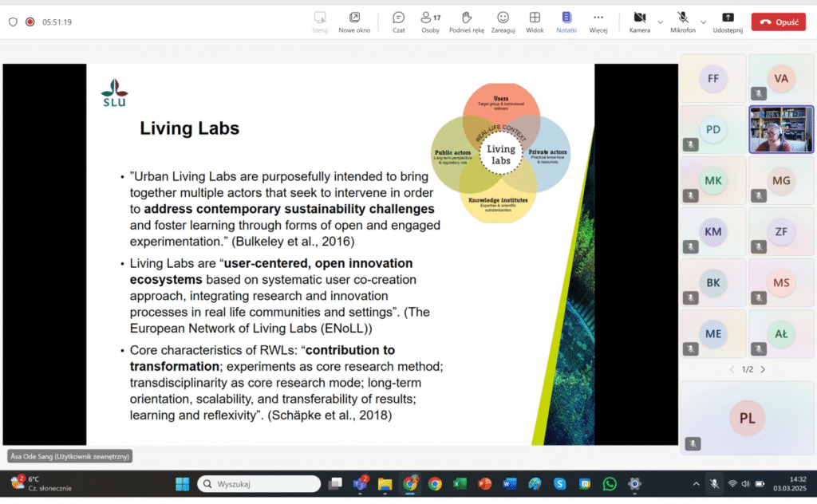Open the Widok view options

pos(535,22)
